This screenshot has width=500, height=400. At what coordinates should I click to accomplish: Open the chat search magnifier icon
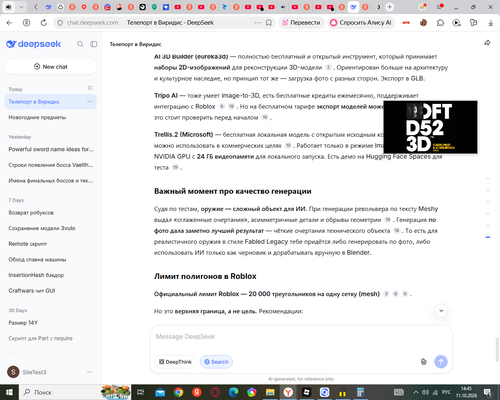pyautogui.click(x=80, y=44)
